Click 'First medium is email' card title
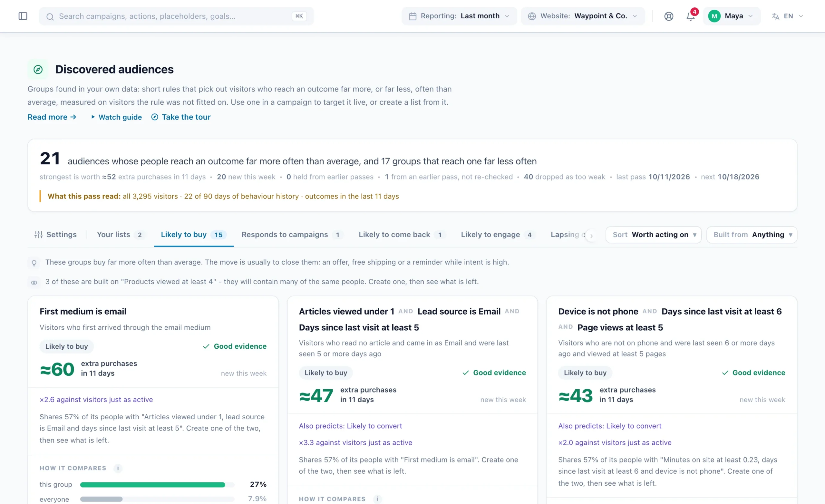Viewport: 825px width, 504px height. click(83, 311)
